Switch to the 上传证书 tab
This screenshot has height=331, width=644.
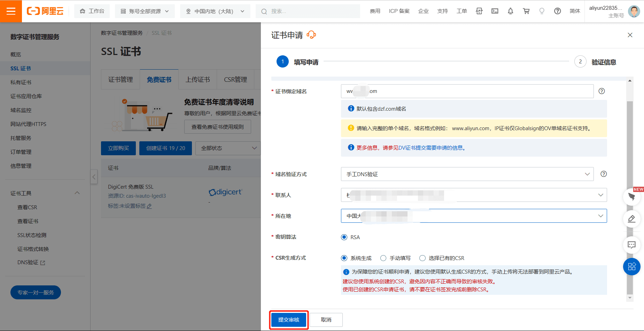tap(197, 80)
